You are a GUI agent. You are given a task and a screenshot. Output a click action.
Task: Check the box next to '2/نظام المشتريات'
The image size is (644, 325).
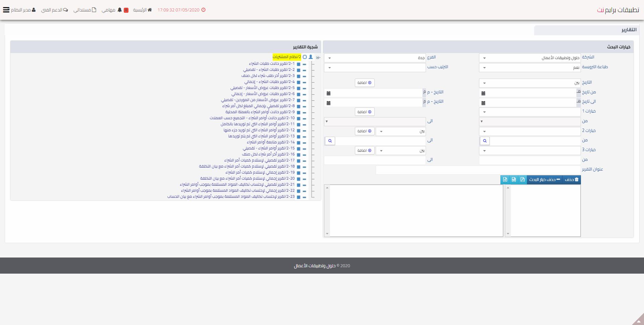point(305,57)
